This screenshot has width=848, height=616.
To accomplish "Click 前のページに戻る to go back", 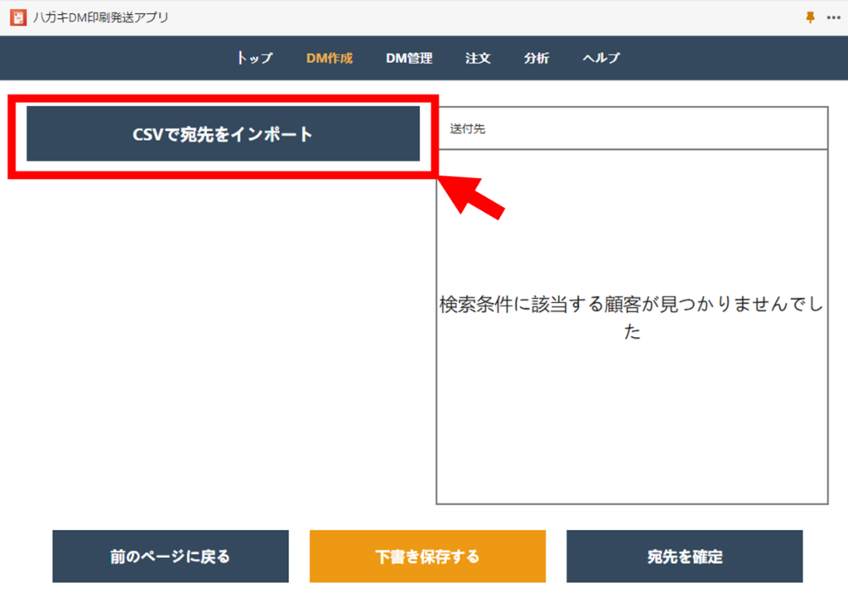I will click(x=171, y=556).
